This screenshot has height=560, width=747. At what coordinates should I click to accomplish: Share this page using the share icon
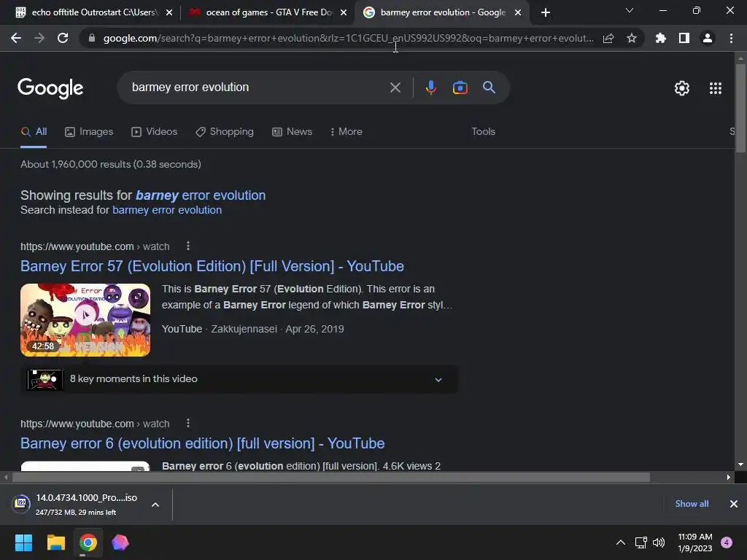point(608,38)
